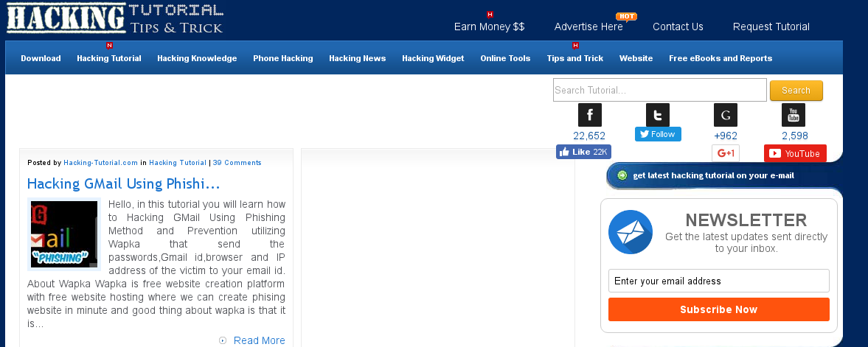868x347 pixels.
Task: Open Hacking Knowledge menu item
Action: point(197,58)
